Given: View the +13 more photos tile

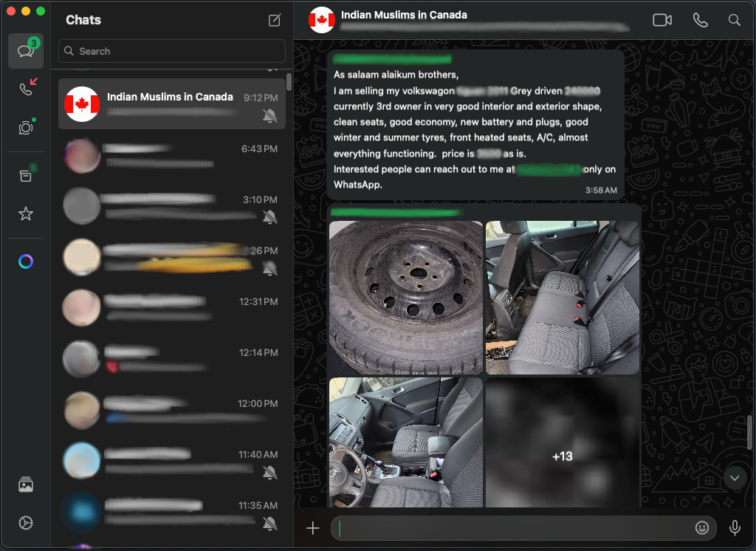Looking at the screenshot, I should (562, 443).
